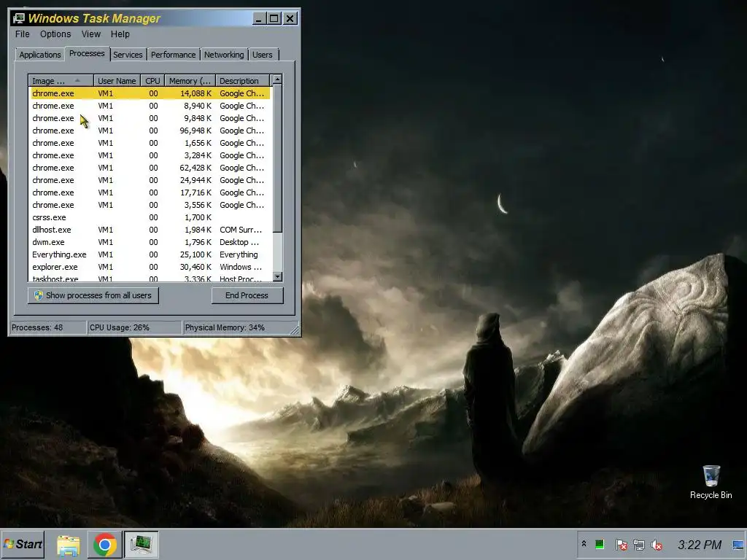Open the File menu
Image resolution: width=747 pixels, height=560 pixels.
pyautogui.click(x=23, y=34)
